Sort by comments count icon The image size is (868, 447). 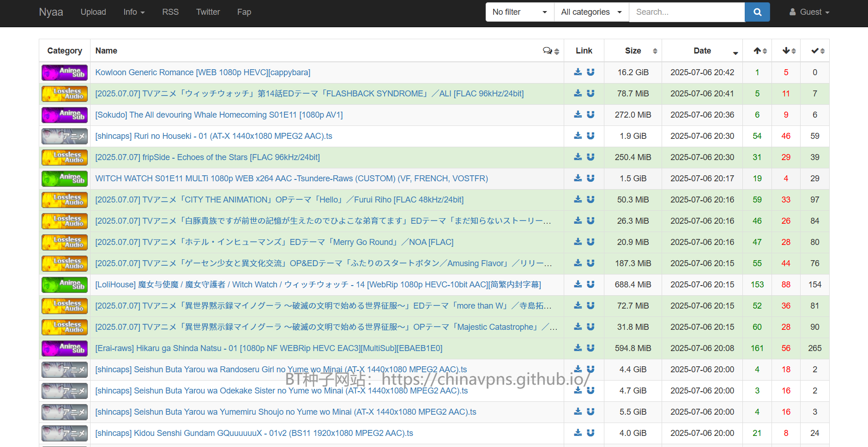click(x=551, y=51)
